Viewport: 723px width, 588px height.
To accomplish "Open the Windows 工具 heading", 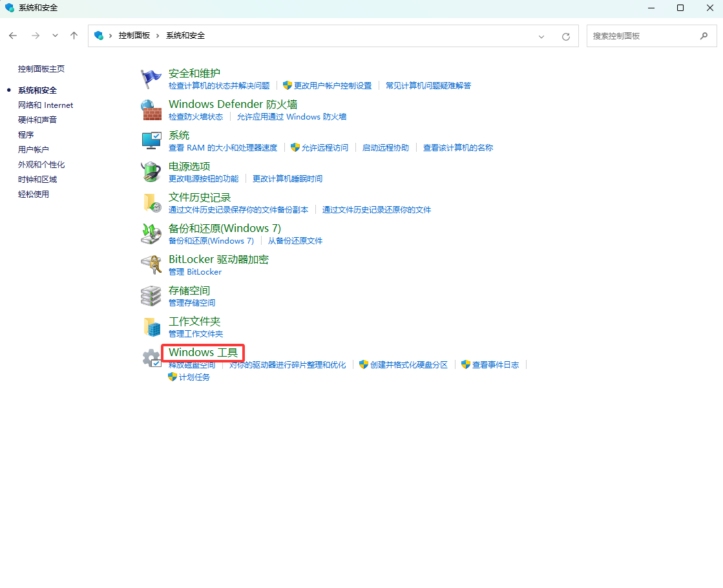I will pos(203,352).
